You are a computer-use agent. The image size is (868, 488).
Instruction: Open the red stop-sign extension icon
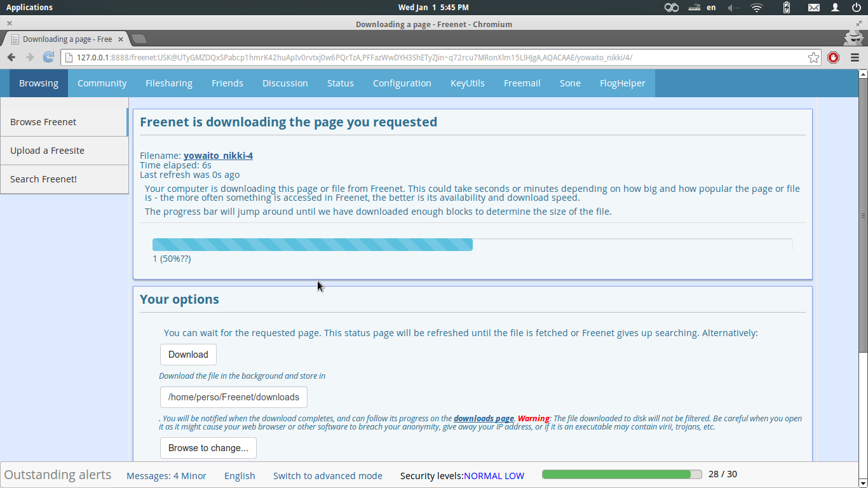pyautogui.click(x=834, y=57)
